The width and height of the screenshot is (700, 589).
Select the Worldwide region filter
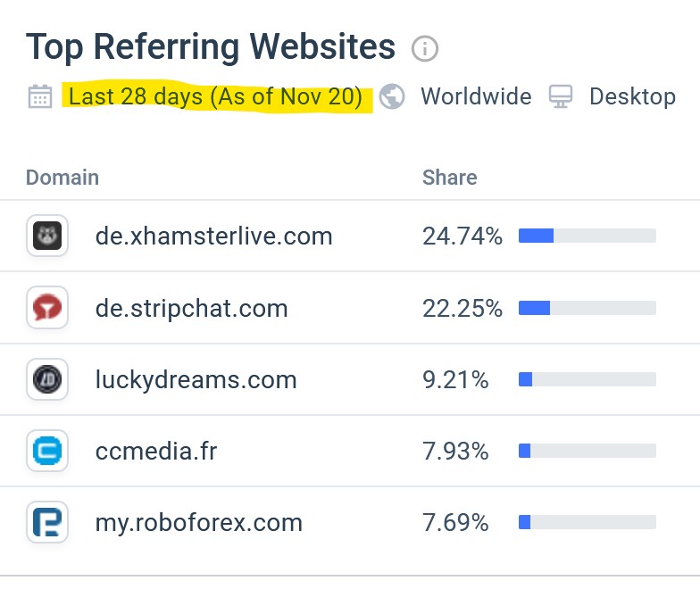pos(477,96)
